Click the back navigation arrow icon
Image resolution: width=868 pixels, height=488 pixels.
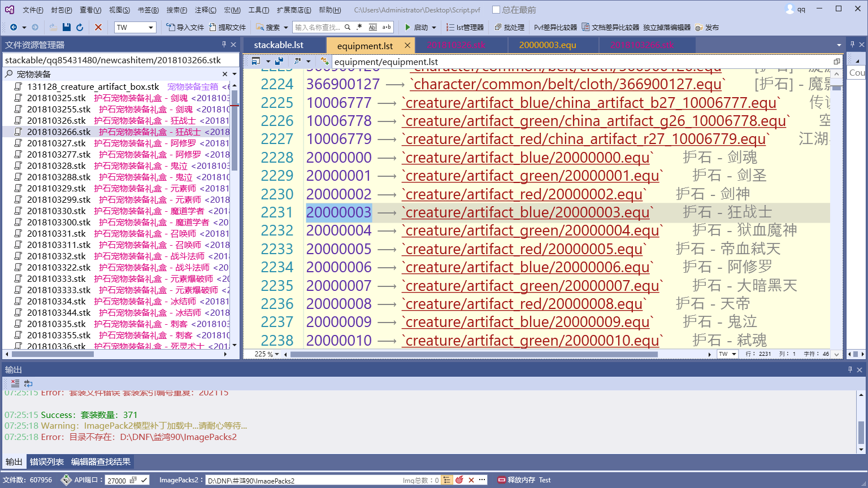[x=14, y=27]
